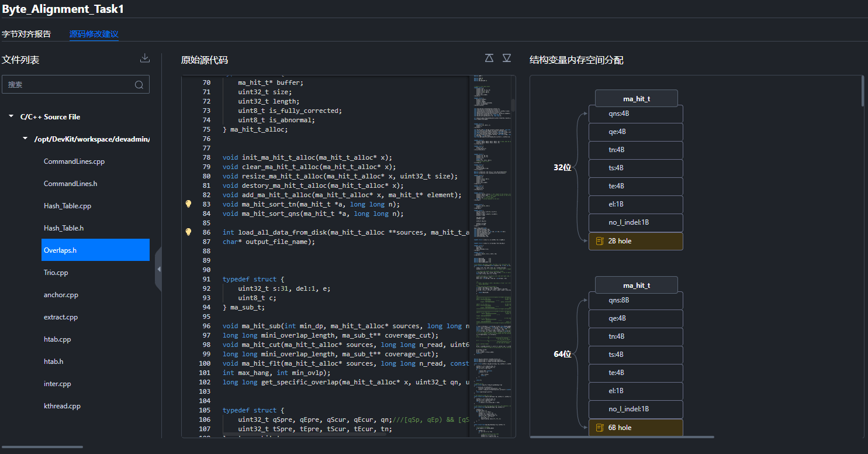Open htab.h file
The height and width of the screenshot is (454, 868).
[x=54, y=362]
